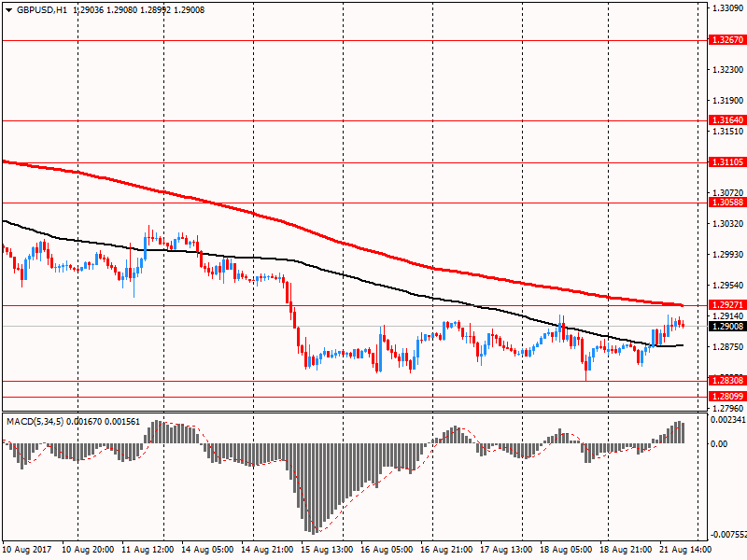
Task: Click the 16 Aug 21:00 time label
Action: (x=446, y=550)
